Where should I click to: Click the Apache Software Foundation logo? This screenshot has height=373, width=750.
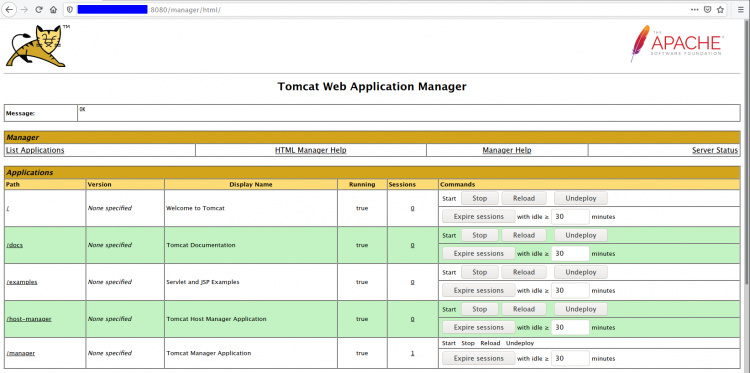(x=676, y=44)
